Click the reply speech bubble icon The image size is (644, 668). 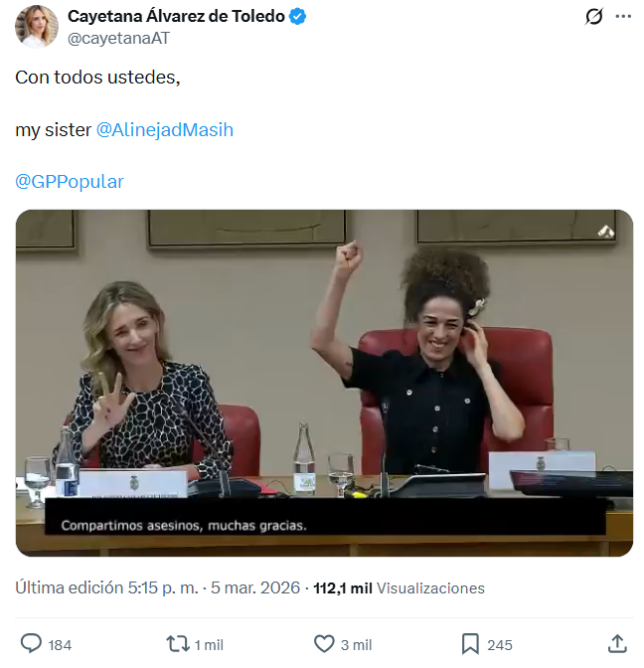32,644
